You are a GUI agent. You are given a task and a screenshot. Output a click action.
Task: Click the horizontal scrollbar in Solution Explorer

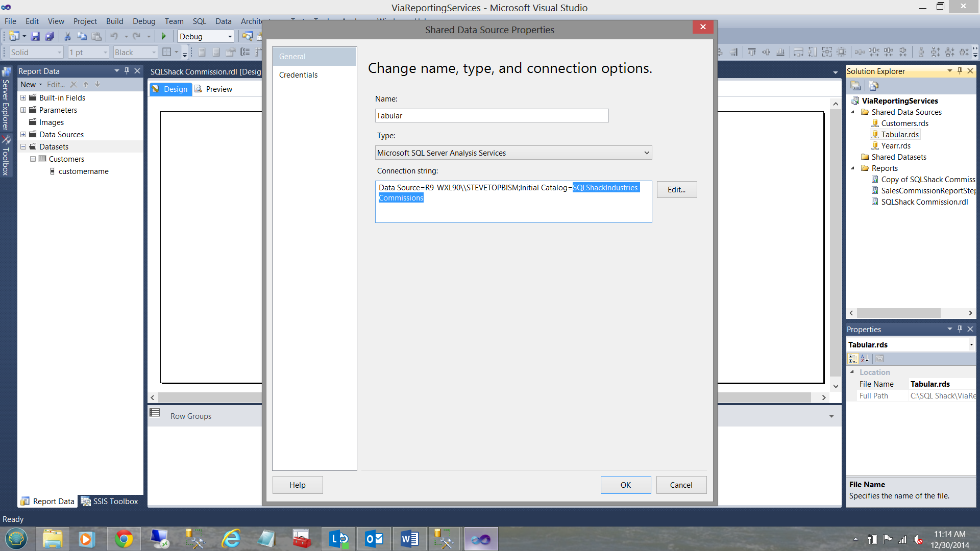[x=898, y=313]
